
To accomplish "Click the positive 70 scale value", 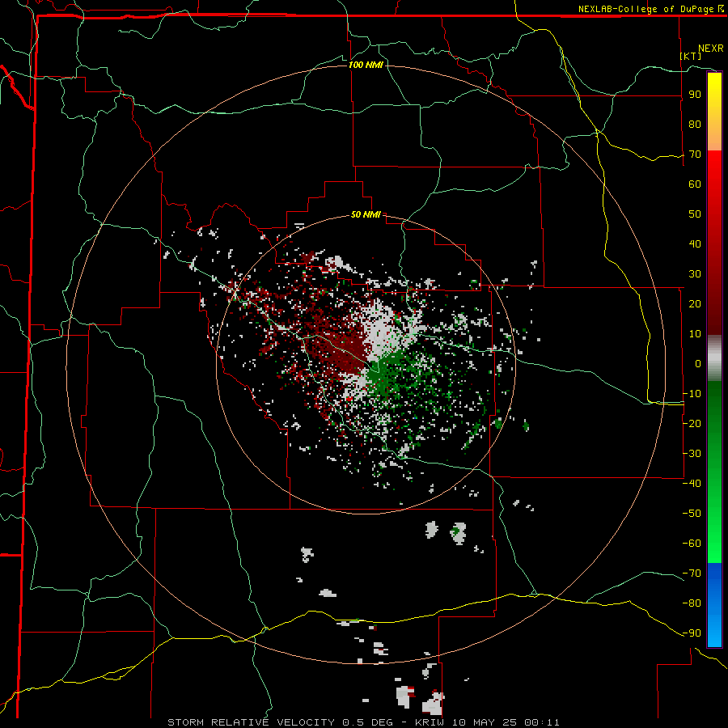I will (695, 154).
